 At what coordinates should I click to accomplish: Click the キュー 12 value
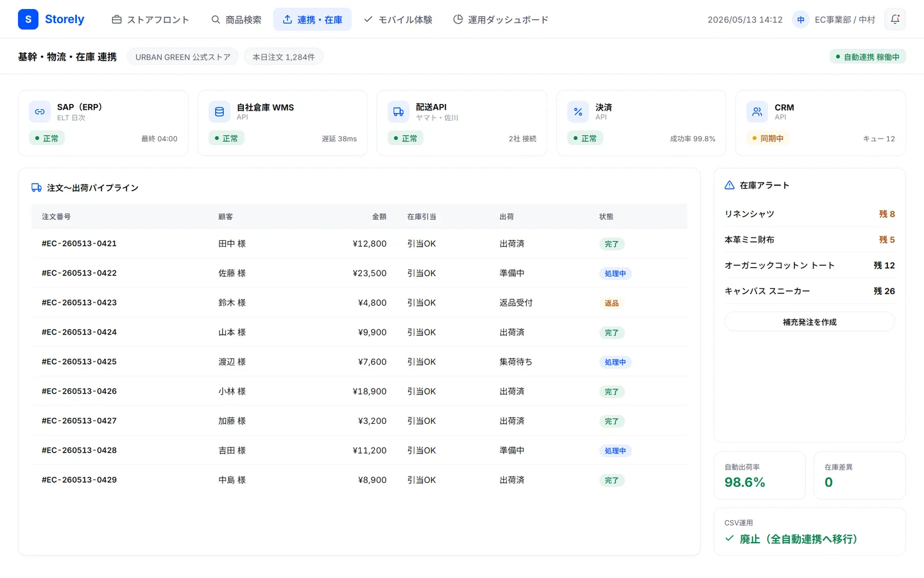[879, 139]
